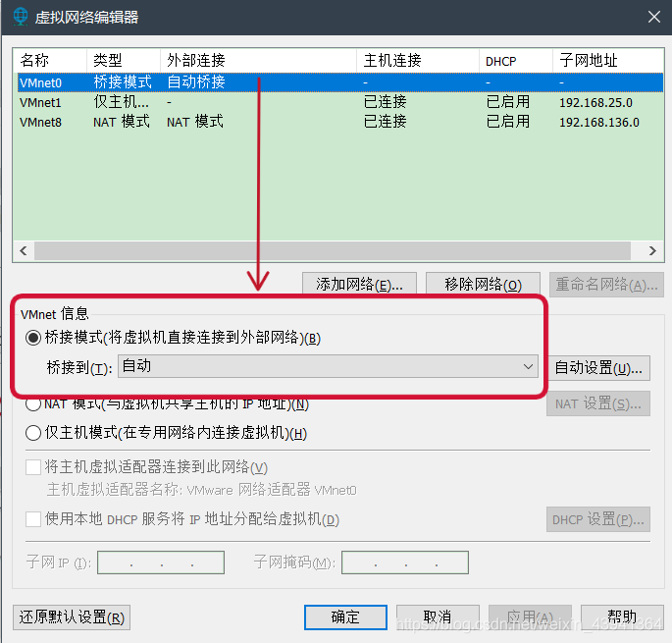Choose the 仅主机模式 radio button
The width and height of the screenshot is (672, 643).
34,433
